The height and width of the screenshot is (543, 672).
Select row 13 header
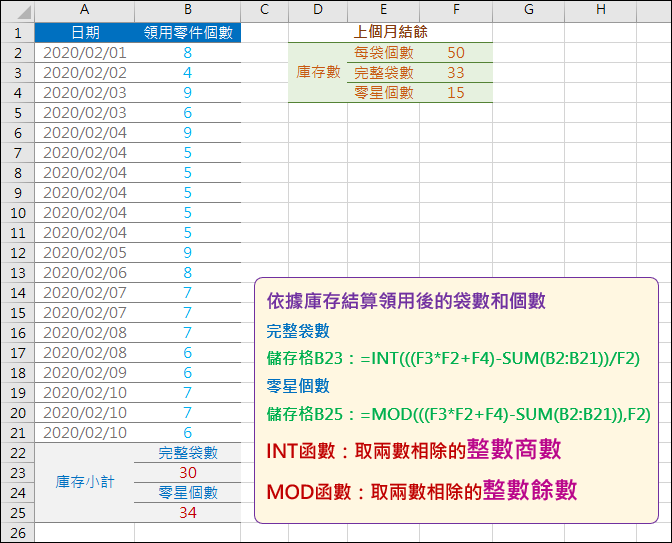(18, 273)
